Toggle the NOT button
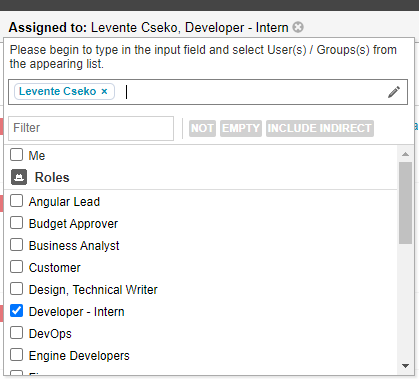The height and width of the screenshot is (379, 419). coord(202,128)
